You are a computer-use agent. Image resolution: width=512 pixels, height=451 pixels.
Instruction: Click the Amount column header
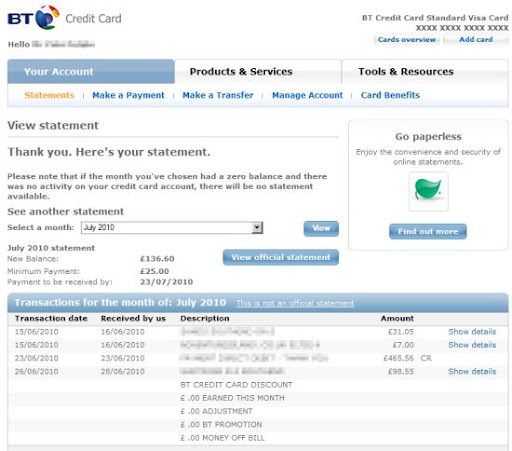pos(397,318)
